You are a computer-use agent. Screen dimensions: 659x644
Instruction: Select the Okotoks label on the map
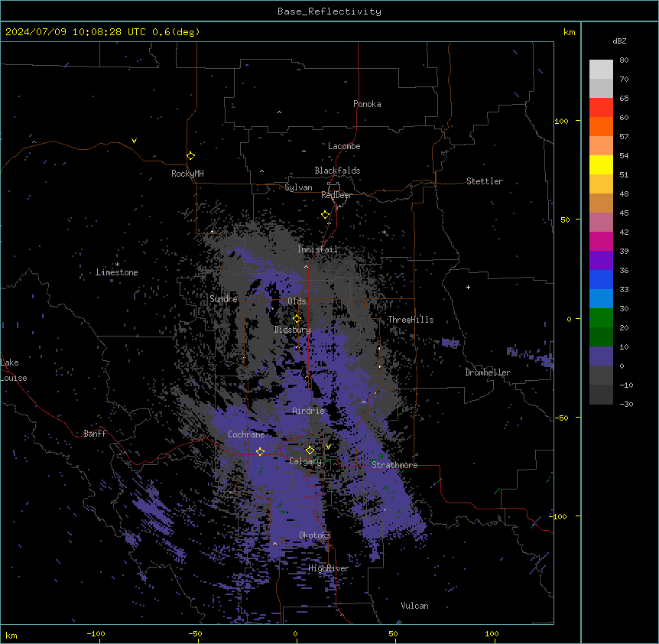315,535
